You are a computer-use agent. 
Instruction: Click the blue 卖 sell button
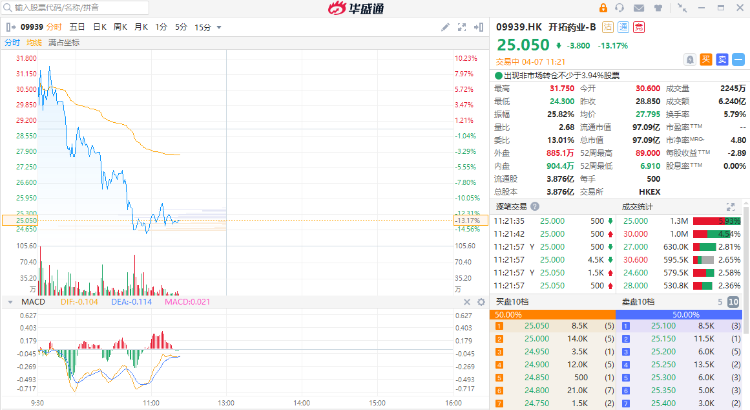722,59
